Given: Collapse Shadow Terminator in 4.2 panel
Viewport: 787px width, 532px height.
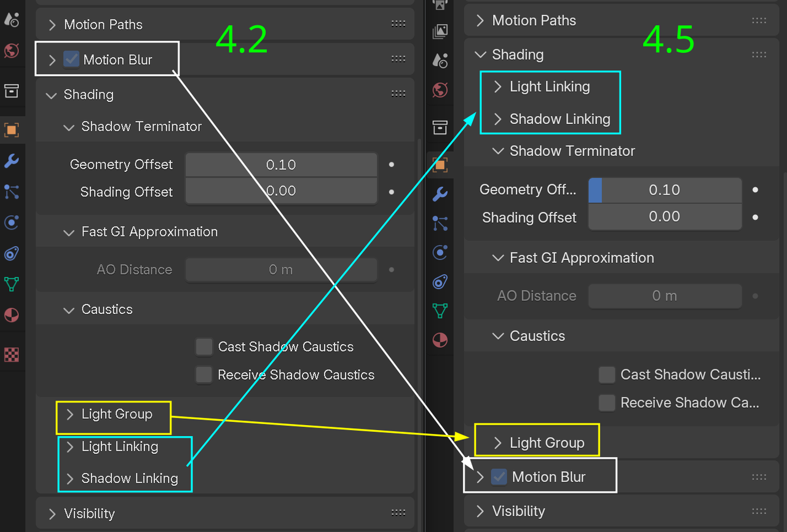Looking at the screenshot, I should coord(69,127).
